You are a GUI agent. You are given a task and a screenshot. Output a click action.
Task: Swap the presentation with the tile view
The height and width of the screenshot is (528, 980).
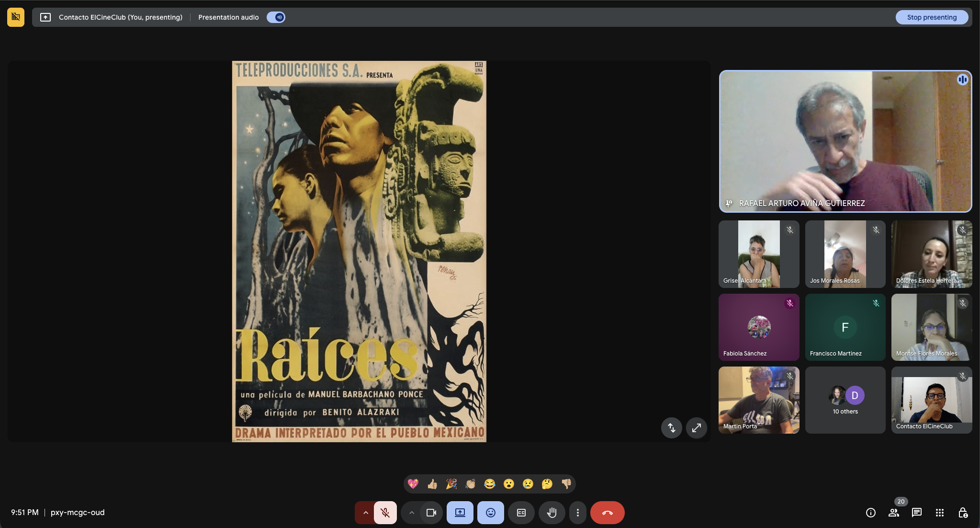click(x=671, y=427)
